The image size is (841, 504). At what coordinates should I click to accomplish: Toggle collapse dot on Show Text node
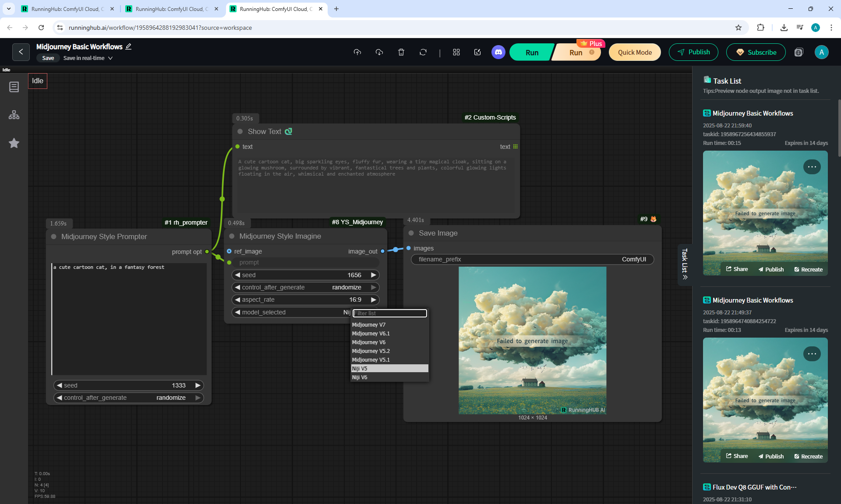coord(240,131)
